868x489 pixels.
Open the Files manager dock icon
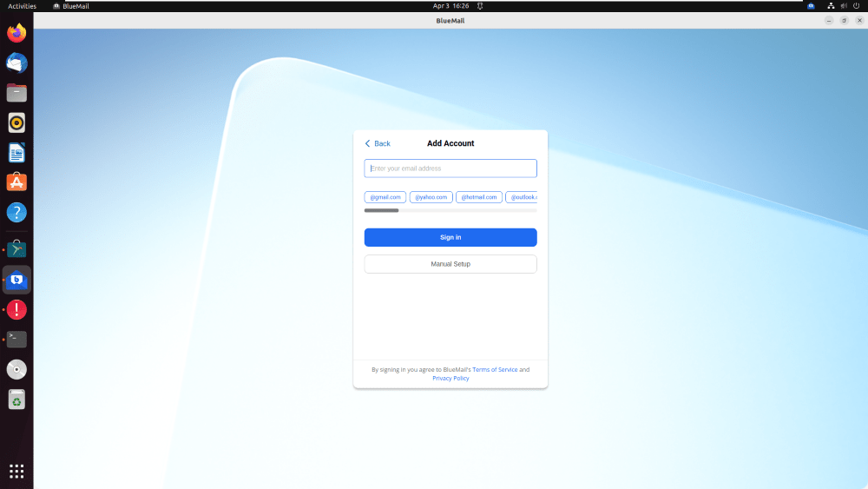[16, 93]
